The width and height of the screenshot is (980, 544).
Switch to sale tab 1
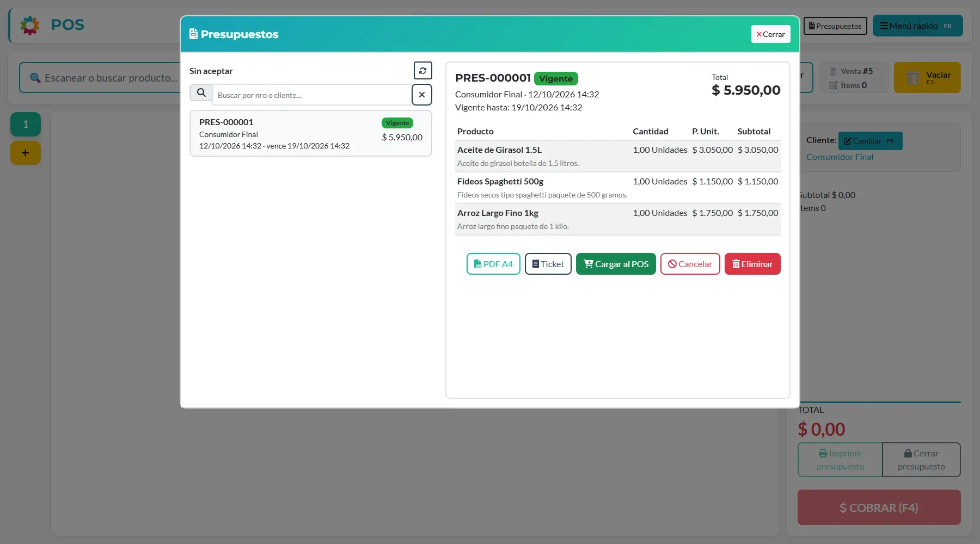tap(26, 125)
